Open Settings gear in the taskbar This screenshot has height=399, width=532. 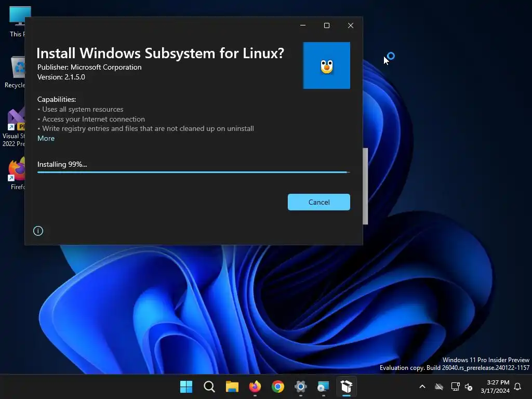pos(301,387)
